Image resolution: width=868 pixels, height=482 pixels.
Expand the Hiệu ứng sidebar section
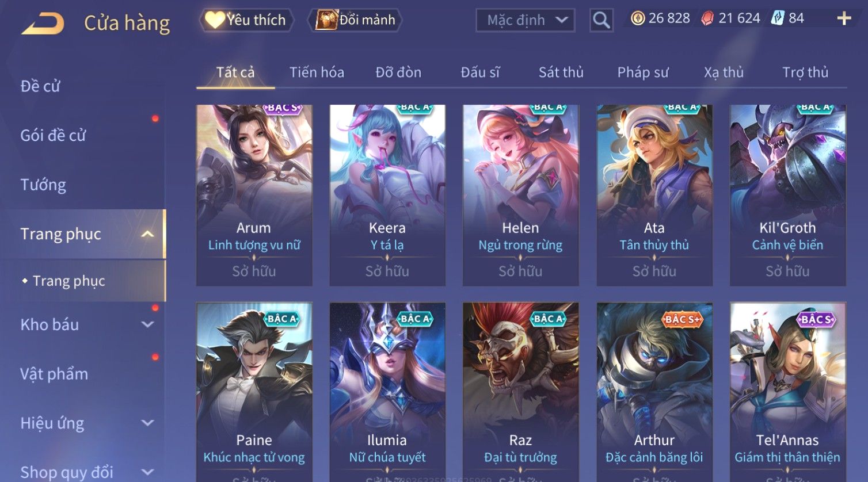point(147,423)
